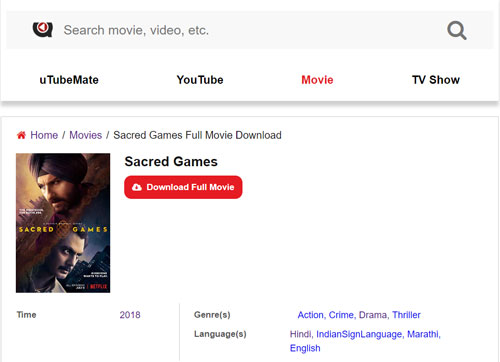500x362 pixels.
Task: Open the Sacred Games poster thumbnail
Action: 63,223
